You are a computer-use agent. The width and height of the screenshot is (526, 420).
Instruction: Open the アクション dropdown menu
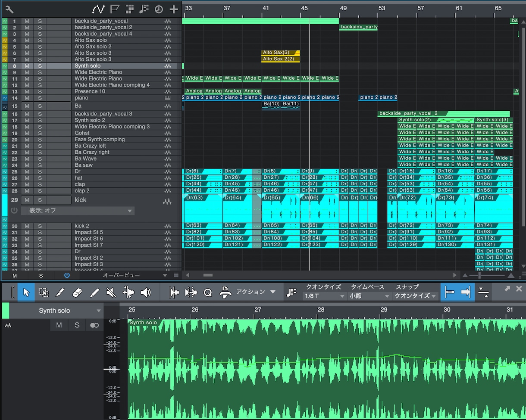[x=256, y=292]
